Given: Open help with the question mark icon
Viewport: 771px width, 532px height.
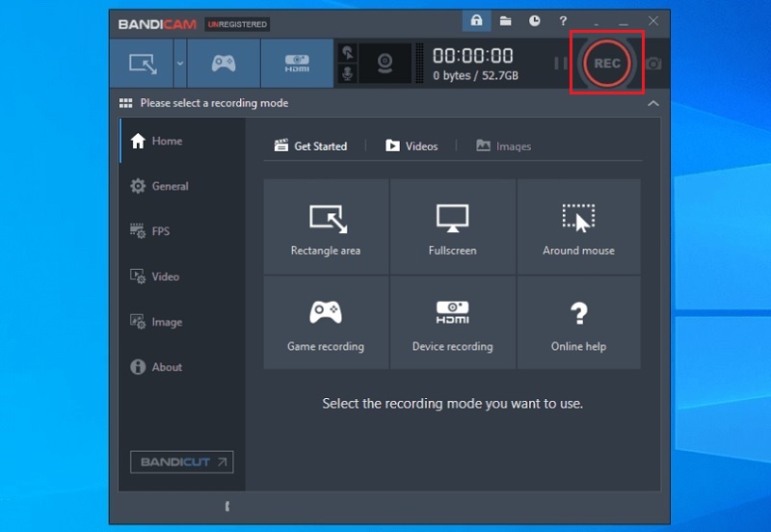Looking at the screenshot, I should [563, 20].
